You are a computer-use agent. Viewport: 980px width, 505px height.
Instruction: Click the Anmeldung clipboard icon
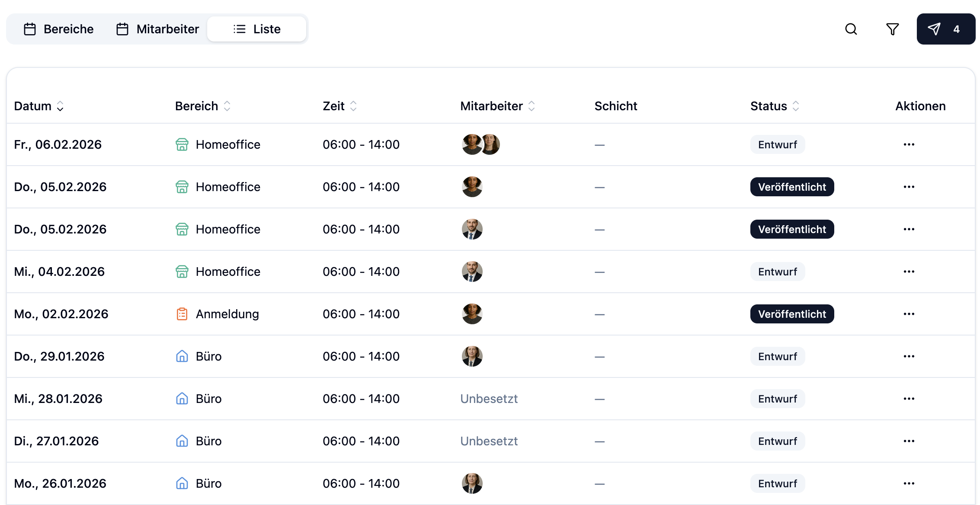(x=182, y=314)
